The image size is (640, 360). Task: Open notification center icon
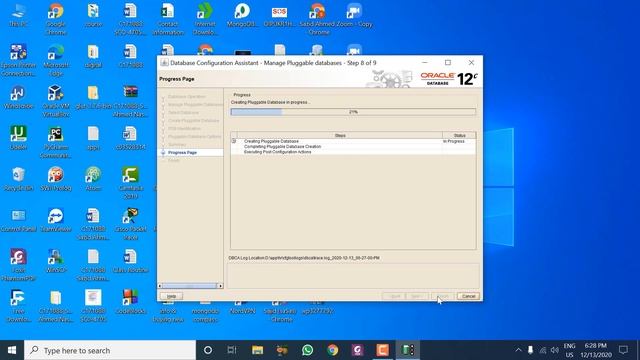click(623, 350)
